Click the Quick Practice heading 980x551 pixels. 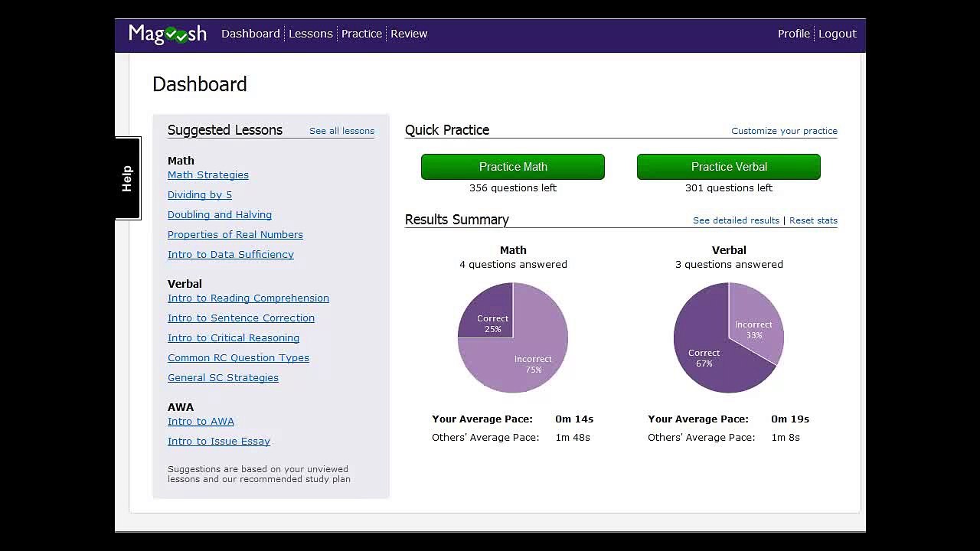[447, 130]
